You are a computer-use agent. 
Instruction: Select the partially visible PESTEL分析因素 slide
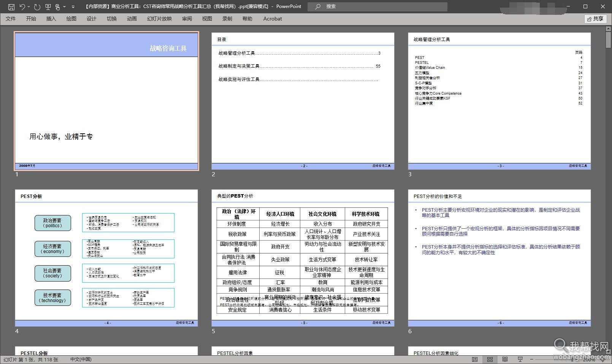[303, 351]
